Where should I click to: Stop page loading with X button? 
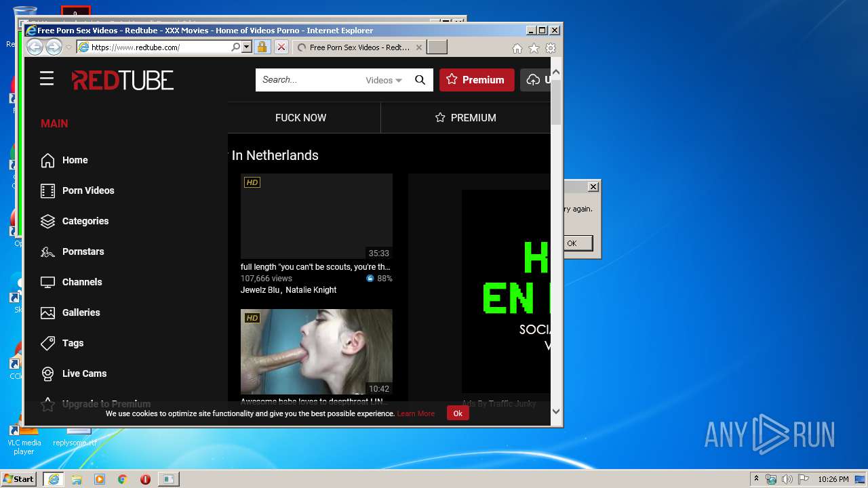(281, 47)
